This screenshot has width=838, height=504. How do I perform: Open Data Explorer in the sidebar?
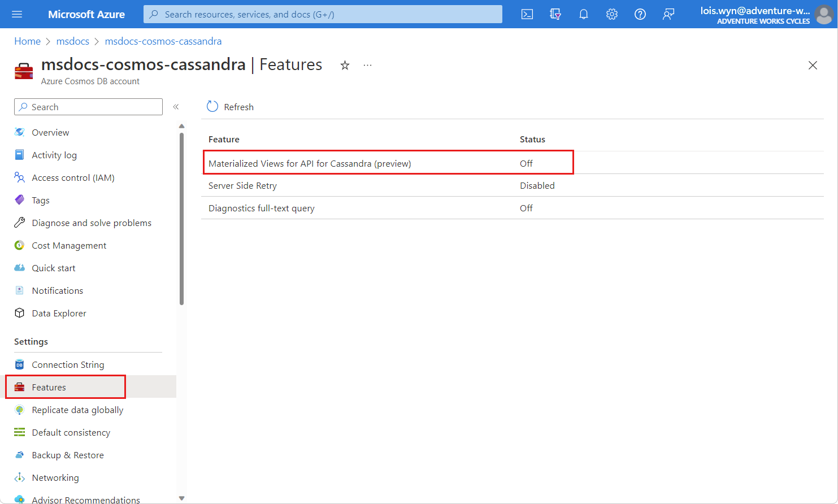(59, 313)
